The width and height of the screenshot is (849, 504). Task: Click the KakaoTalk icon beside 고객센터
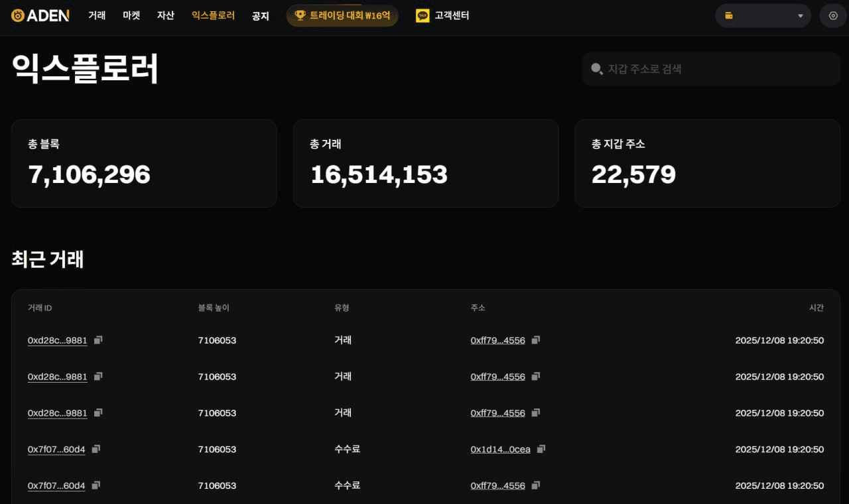[x=423, y=15]
